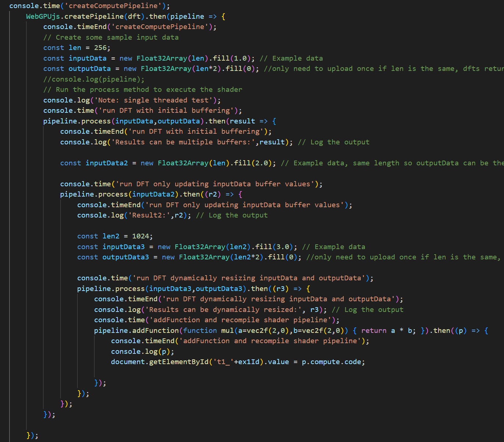The image size is (504, 442).
Task: Click 'createComputePipeline' string in console.time line
Action: tap(113, 6)
